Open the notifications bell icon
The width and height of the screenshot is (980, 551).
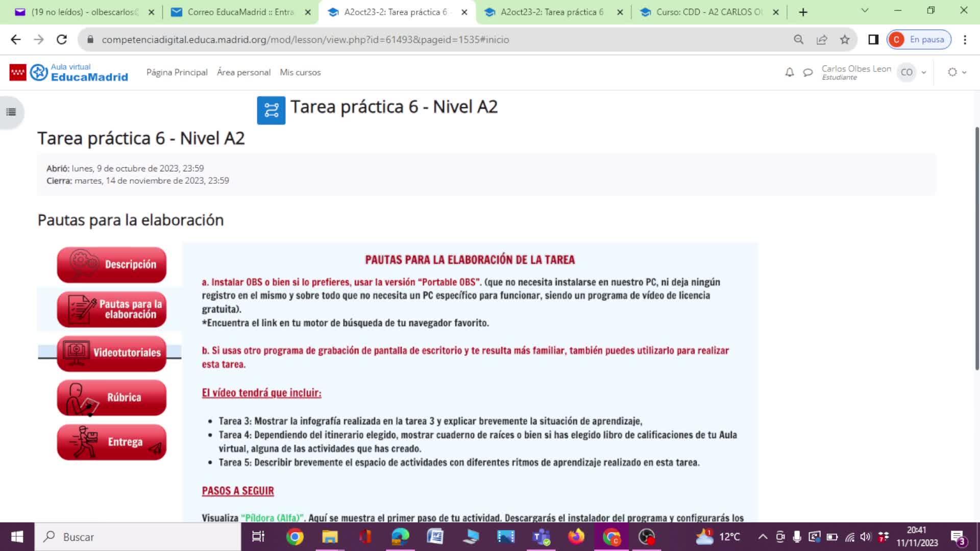pos(789,72)
